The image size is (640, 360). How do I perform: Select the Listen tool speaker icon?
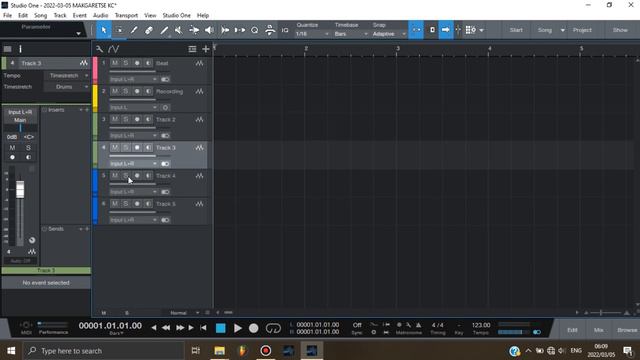[x=209, y=30]
